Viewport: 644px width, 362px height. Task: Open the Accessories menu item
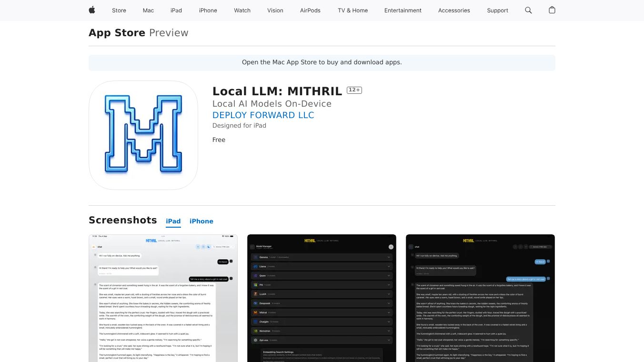[x=454, y=10]
